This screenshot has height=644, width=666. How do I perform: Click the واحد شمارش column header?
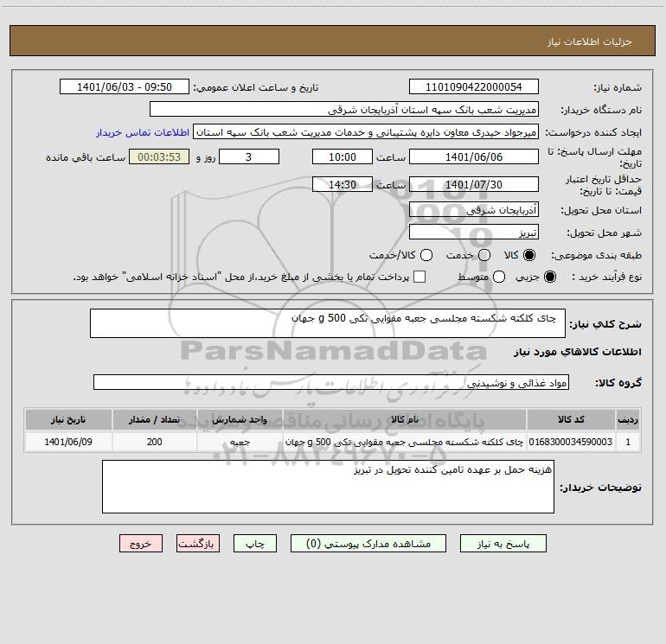[240, 419]
